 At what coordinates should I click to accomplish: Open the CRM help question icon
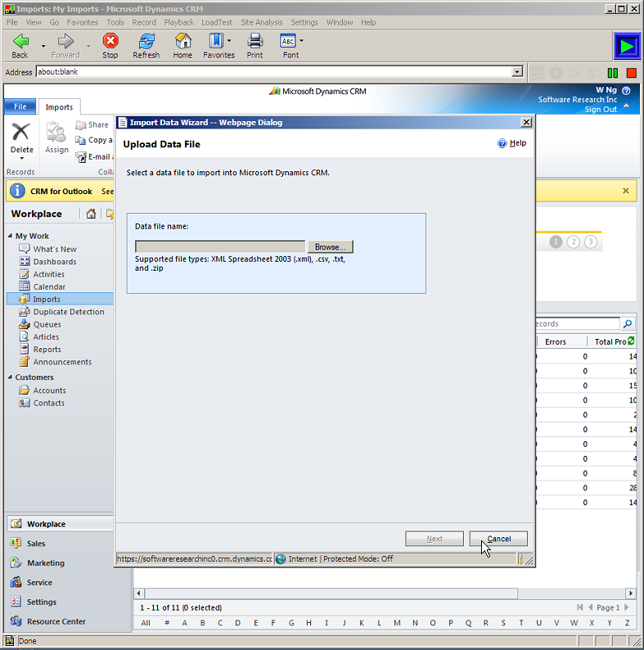coord(626,90)
